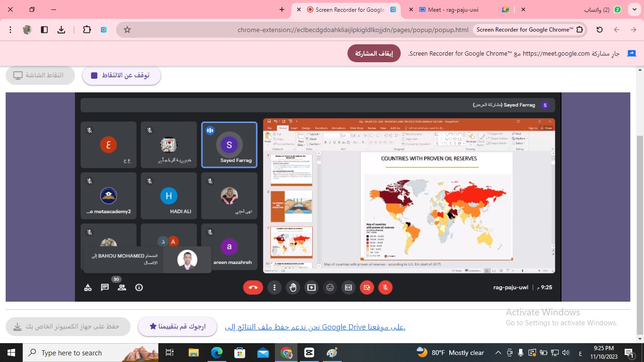The height and width of the screenshot is (362, 644).
Task: Click the raise hand icon in Meet
Action: click(293, 288)
